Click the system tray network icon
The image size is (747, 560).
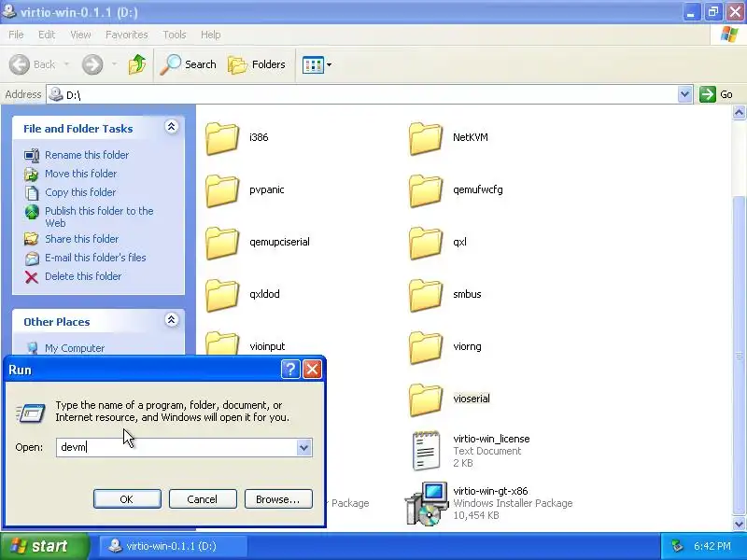coord(677,546)
